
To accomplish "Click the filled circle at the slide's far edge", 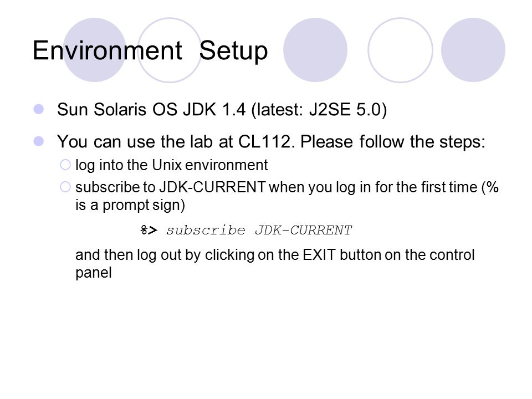I will [473, 50].
